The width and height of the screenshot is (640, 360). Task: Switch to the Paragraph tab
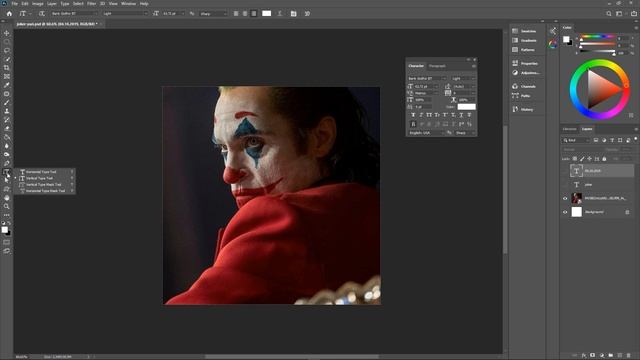[437, 66]
